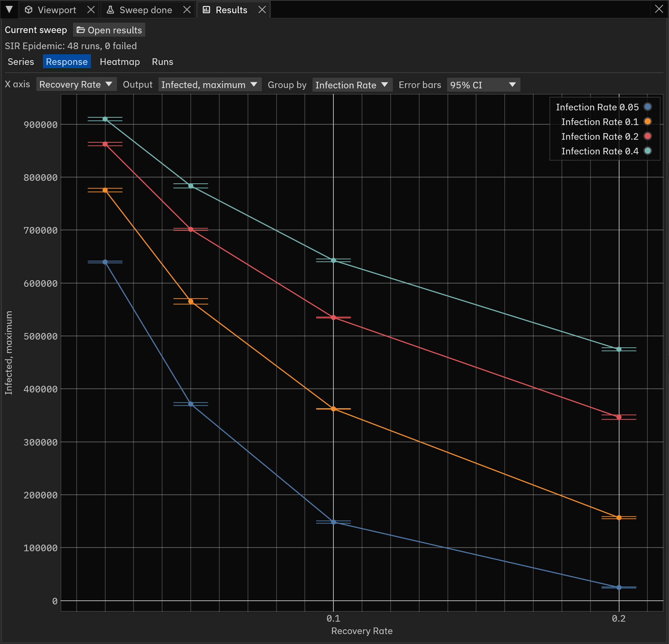Click the SIR Epidemic: 48 runs summary text

click(71, 46)
